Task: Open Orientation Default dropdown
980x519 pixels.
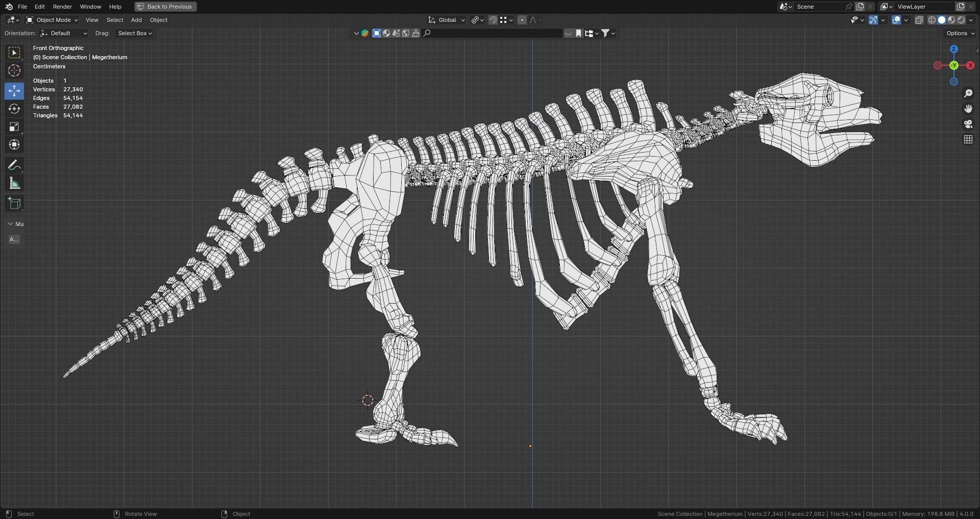Action: pyautogui.click(x=64, y=33)
